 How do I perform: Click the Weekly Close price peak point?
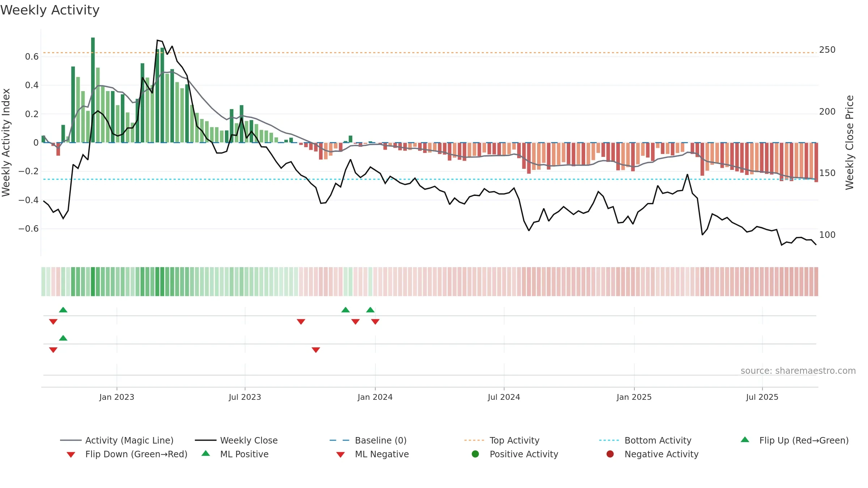point(157,40)
